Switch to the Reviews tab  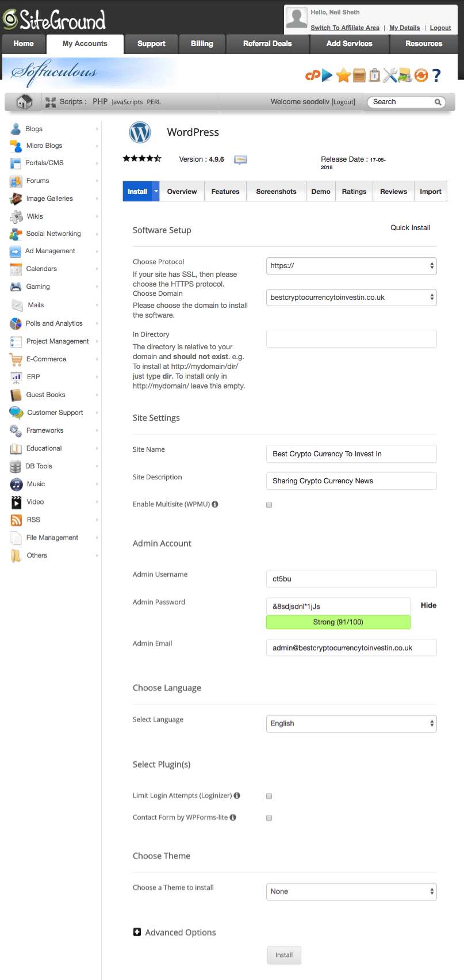[x=393, y=192]
